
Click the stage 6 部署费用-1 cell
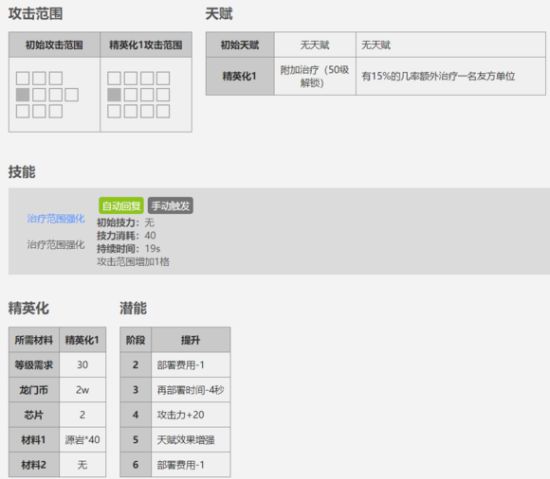[x=191, y=465]
